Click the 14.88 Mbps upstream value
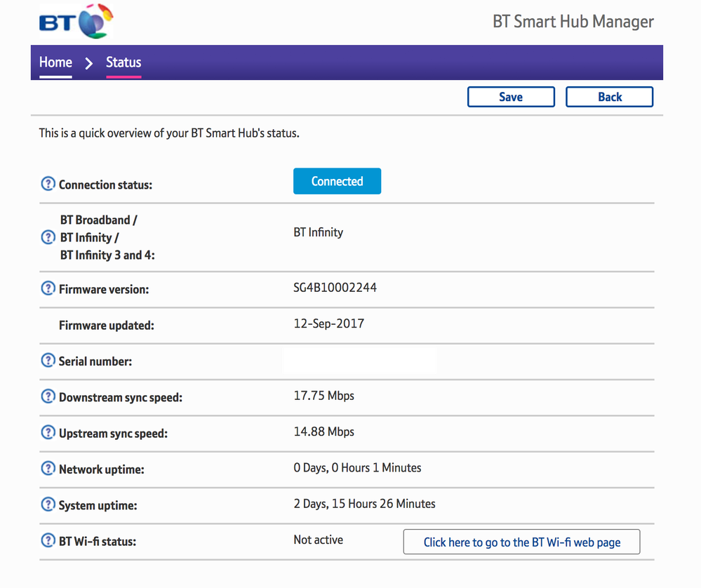Screen dimensions: 701x588 [x=323, y=432]
